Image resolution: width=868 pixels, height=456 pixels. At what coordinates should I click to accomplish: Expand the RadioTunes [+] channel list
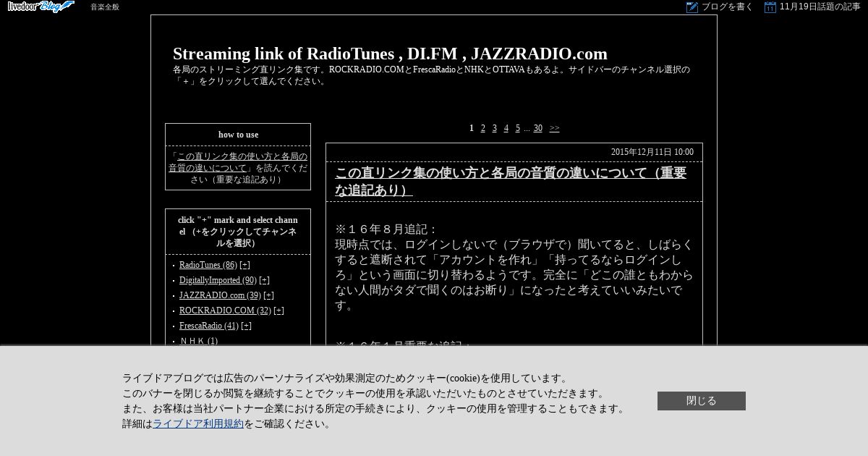245,265
